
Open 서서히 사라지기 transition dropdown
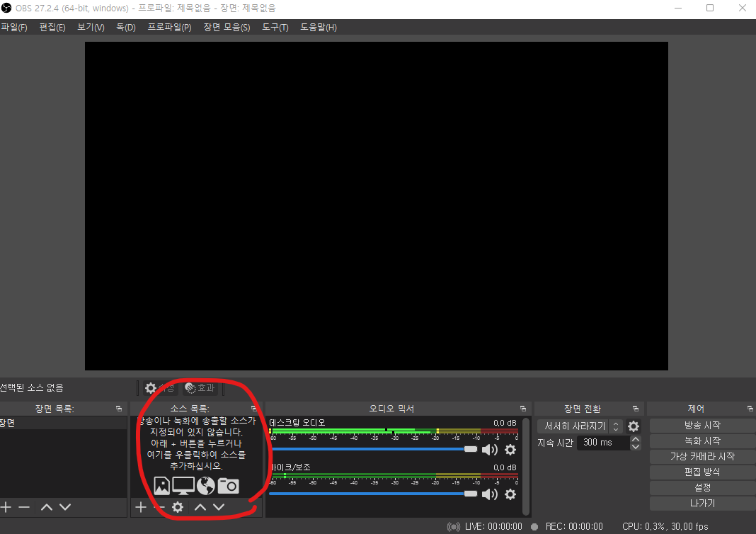click(580, 426)
